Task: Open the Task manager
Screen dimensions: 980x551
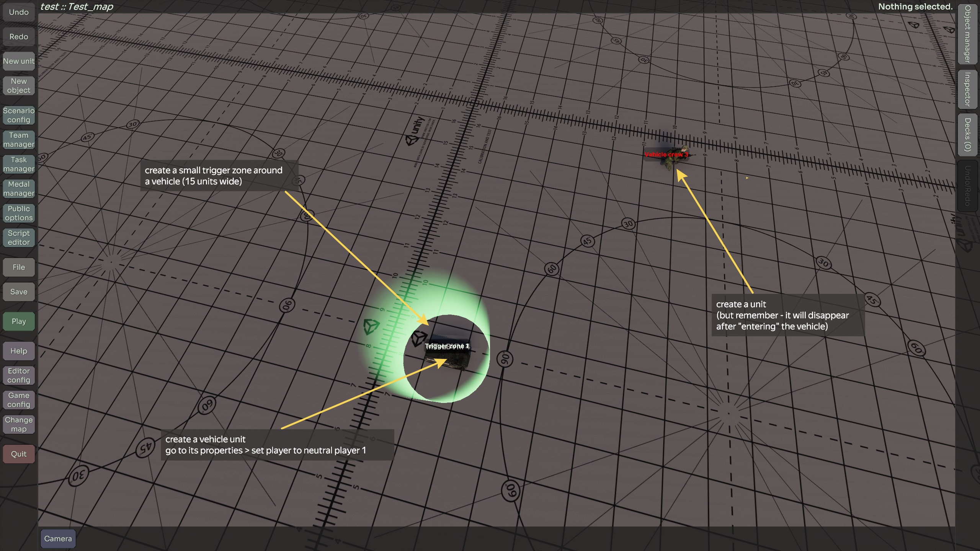Action: click(x=19, y=164)
